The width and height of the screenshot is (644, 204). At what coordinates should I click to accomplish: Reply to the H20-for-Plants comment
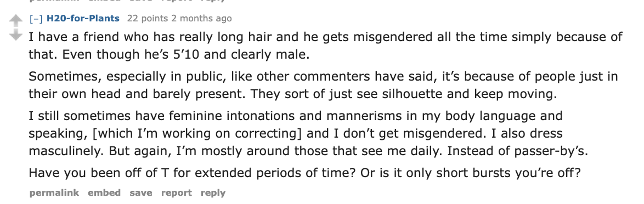[213, 192]
